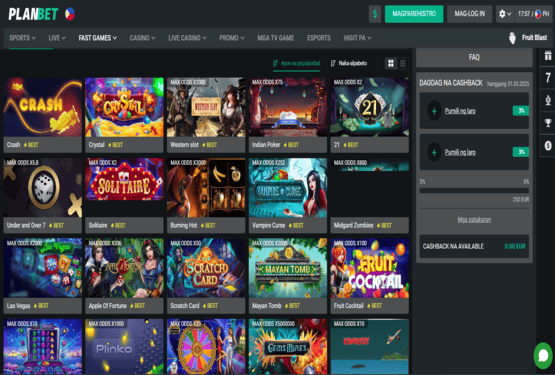Expand the PROMO menu
The image size is (555, 375).
tap(232, 38)
